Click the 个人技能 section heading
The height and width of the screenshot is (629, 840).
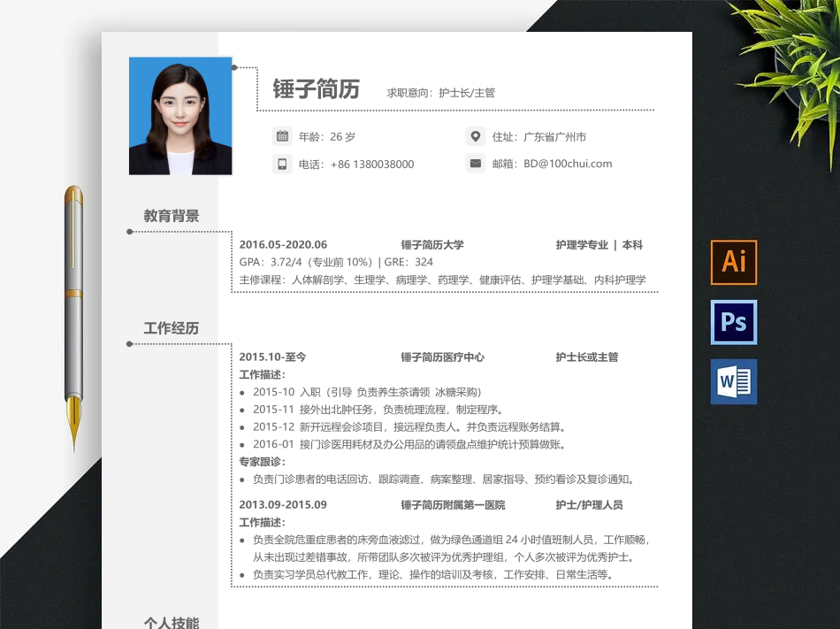tap(172, 623)
